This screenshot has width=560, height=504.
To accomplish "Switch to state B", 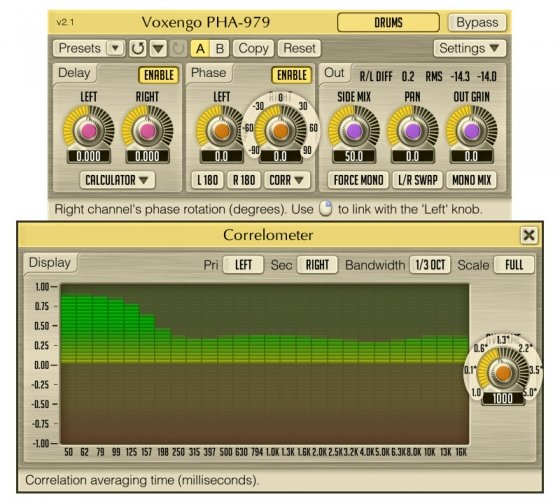I will (x=220, y=48).
